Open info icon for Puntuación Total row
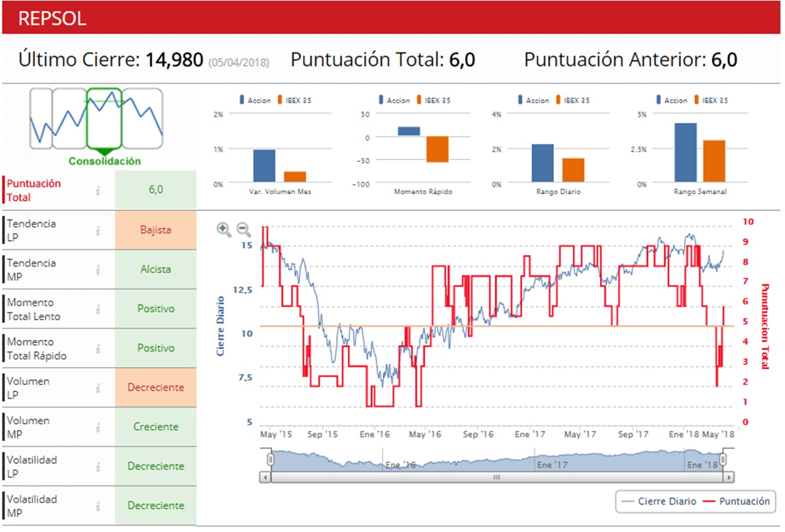785x532 pixels. (x=97, y=191)
